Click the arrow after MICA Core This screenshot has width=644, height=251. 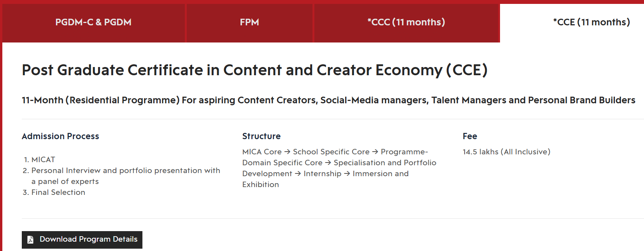pyautogui.click(x=287, y=152)
